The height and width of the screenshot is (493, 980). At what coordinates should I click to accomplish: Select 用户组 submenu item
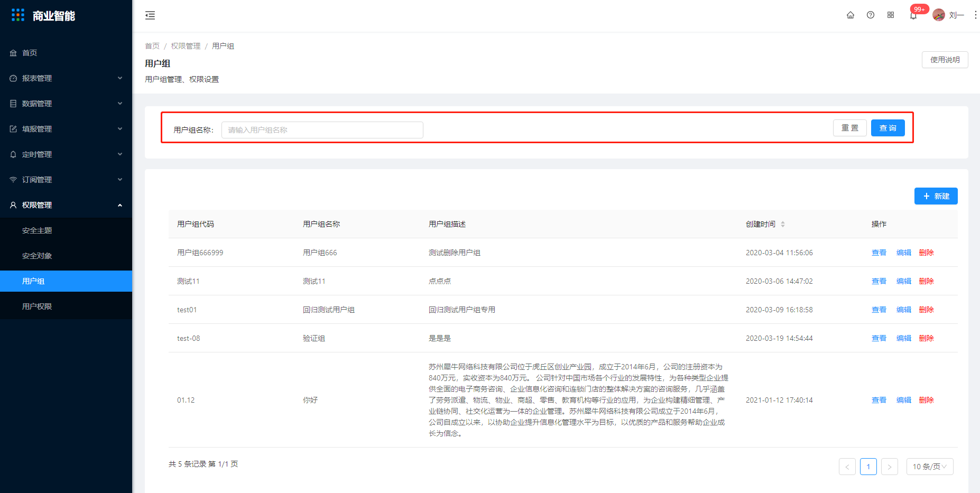[x=66, y=281]
